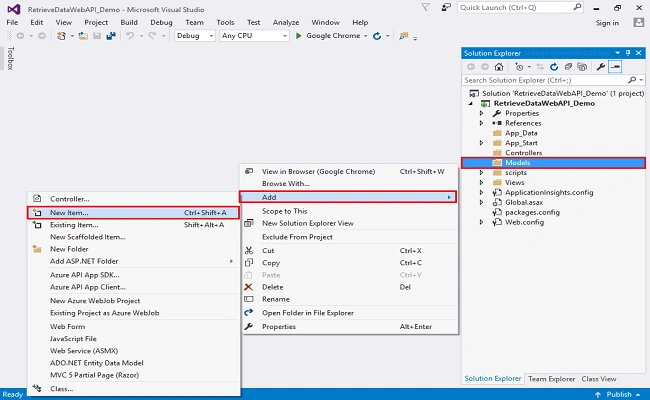
Task: Click the Properties wrench icon in Solution Explorer toolbar
Action: pos(600,67)
